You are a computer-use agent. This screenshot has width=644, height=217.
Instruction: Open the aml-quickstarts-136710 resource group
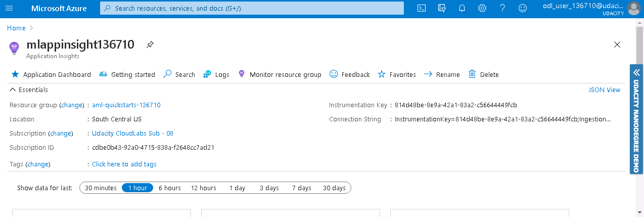[126, 105]
